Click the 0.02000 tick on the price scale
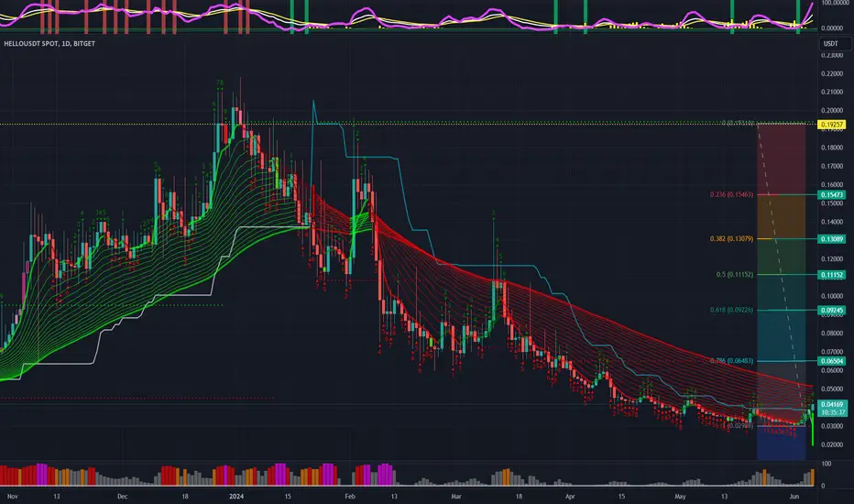 tap(832, 444)
